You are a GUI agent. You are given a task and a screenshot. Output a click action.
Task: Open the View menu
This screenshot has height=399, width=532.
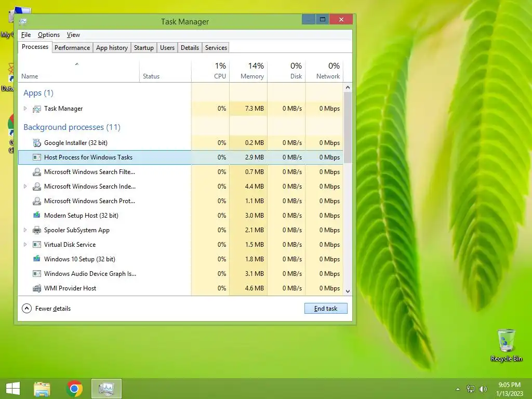[x=73, y=35]
